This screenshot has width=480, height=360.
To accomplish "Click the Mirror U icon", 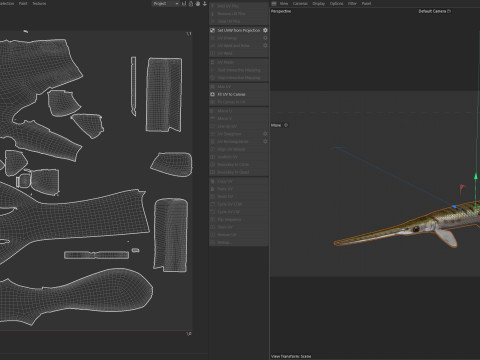I will [213, 111].
